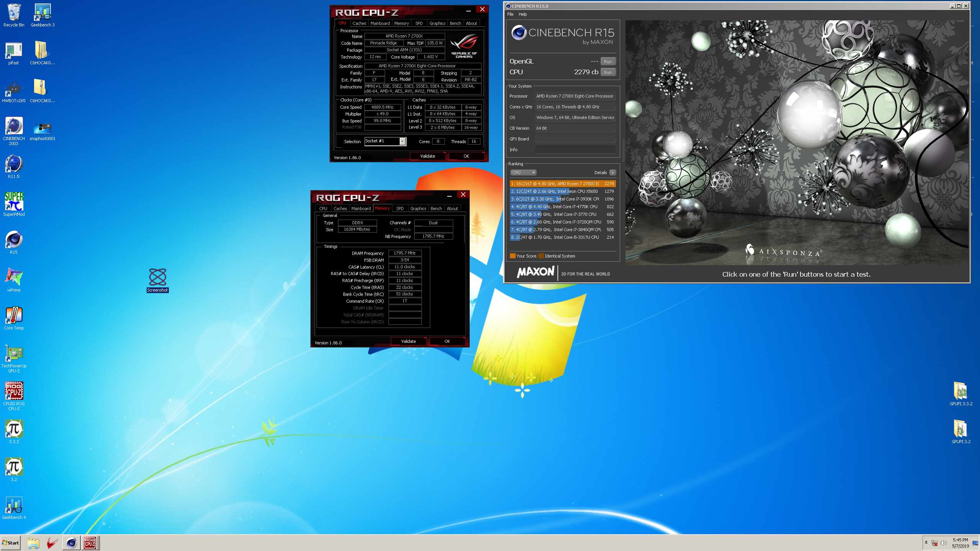Show hidden tray icons arrow

(926, 543)
